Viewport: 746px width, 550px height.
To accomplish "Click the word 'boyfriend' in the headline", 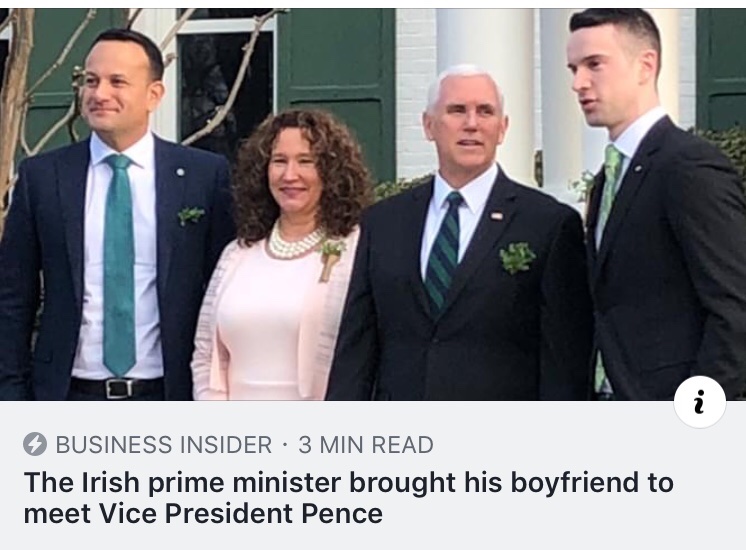I will tap(565, 483).
